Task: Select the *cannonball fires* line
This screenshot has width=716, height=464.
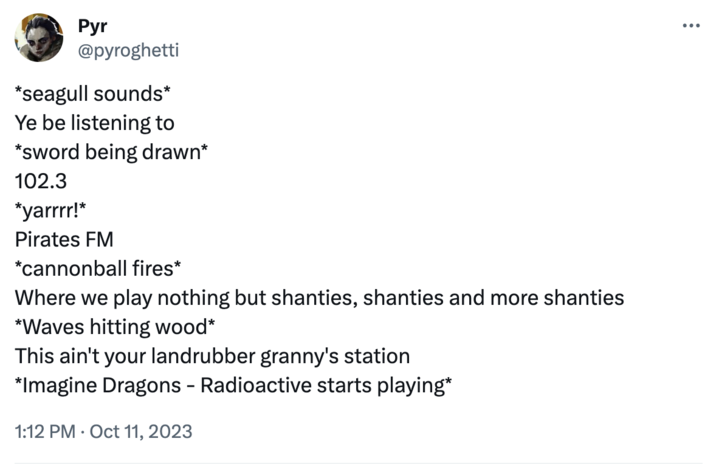Action: (98, 269)
